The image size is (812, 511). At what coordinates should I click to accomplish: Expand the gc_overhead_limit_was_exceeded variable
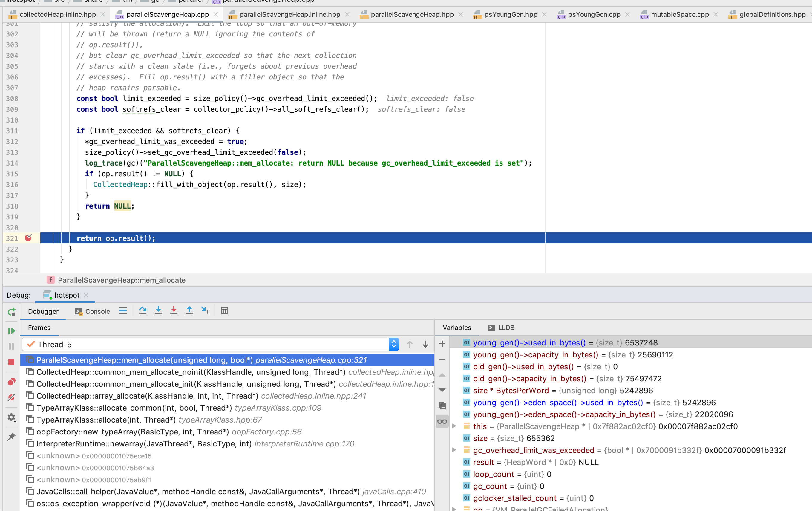tap(454, 450)
